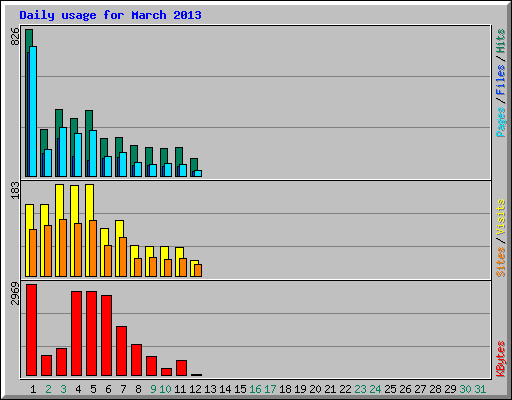Screen dimensions: 512x400
Task: Click the 2969 axis value label
Action: [15, 293]
